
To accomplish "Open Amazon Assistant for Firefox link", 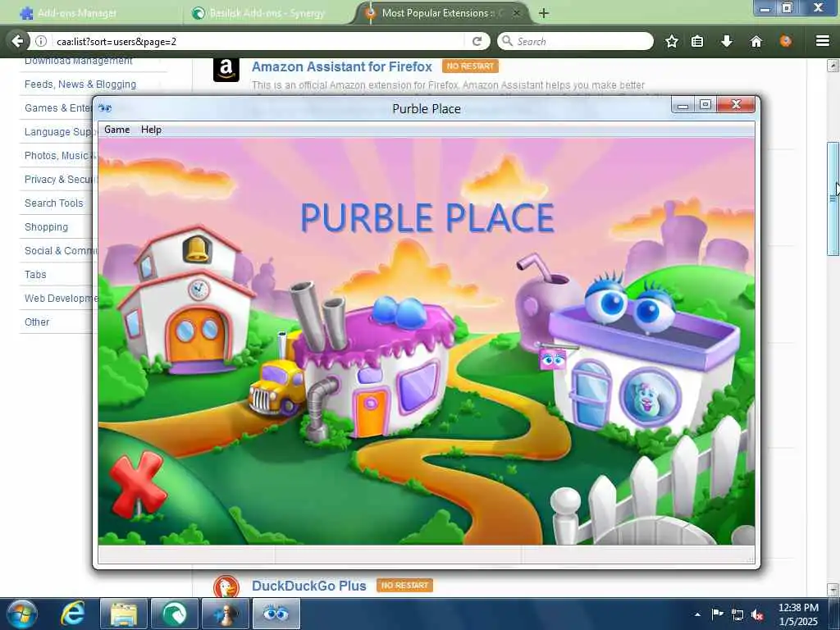I will click(342, 66).
